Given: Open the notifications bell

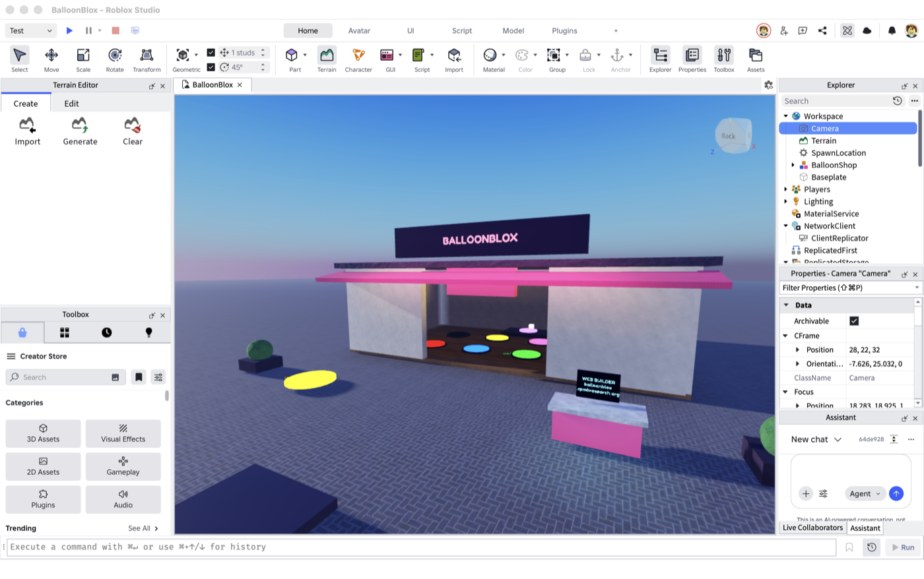Looking at the screenshot, I should click(892, 30).
